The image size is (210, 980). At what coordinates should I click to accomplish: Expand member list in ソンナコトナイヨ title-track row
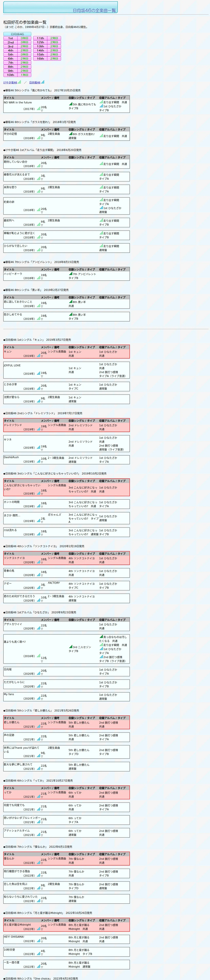pos(42,563)
